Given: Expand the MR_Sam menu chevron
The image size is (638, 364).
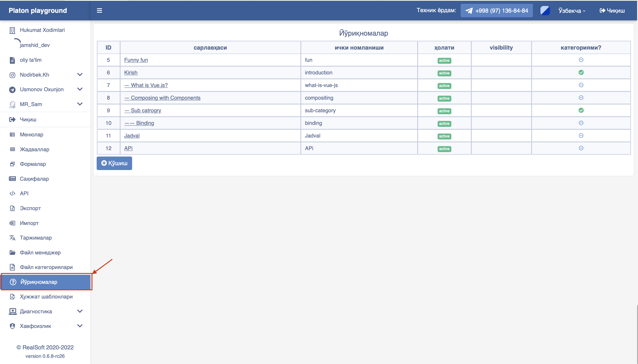Looking at the screenshot, I should (80, 104).
